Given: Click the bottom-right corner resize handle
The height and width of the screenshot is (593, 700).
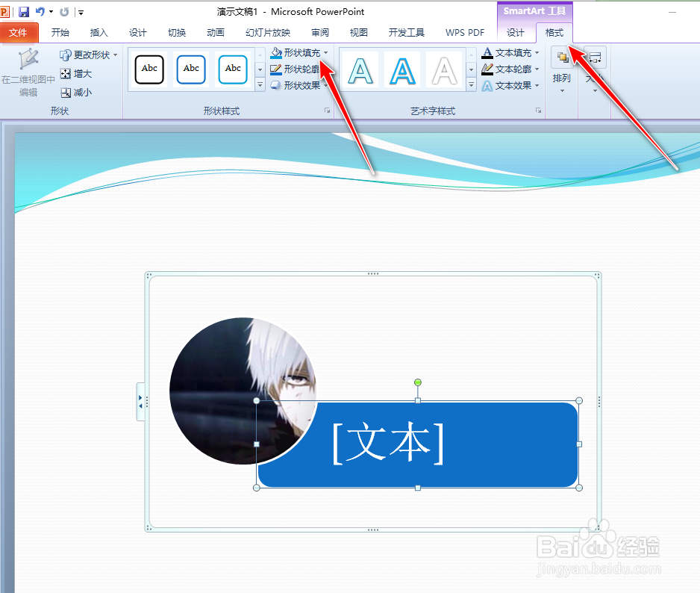Looking at the screenshot, I should pyautogui.click(x=579, y=488).
